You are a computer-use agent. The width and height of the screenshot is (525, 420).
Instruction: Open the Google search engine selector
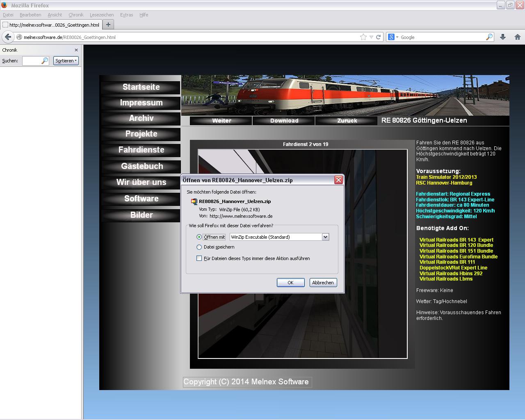pos(393,37)
